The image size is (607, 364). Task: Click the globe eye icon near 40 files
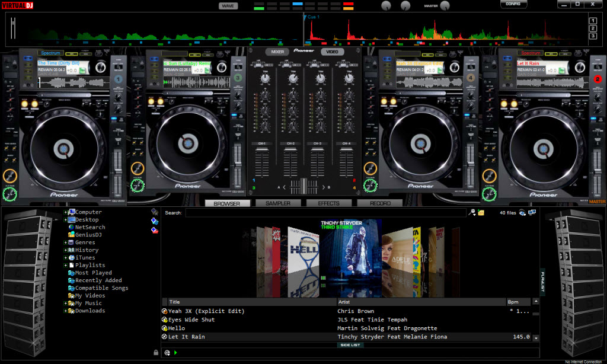[x=522, y=213]
